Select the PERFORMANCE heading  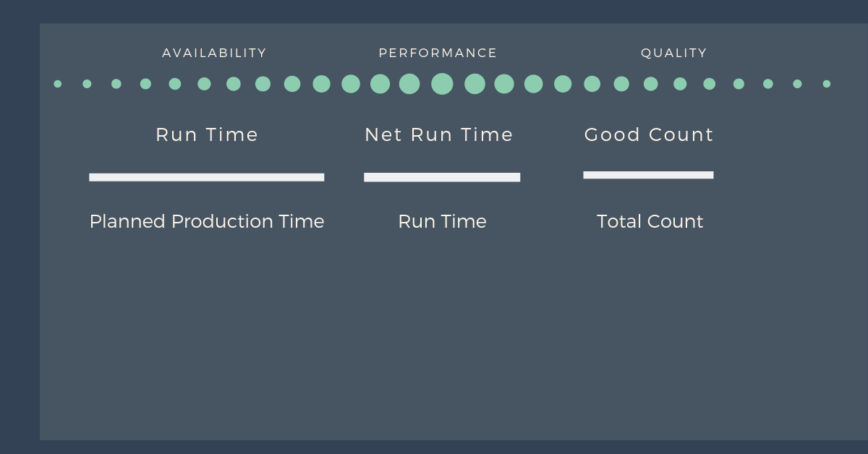438,53
